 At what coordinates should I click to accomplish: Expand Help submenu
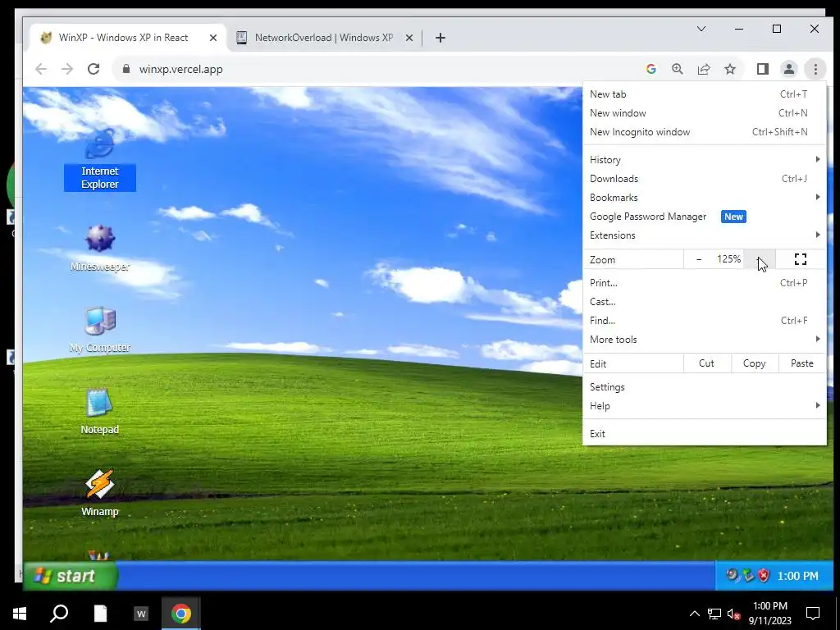705,405
